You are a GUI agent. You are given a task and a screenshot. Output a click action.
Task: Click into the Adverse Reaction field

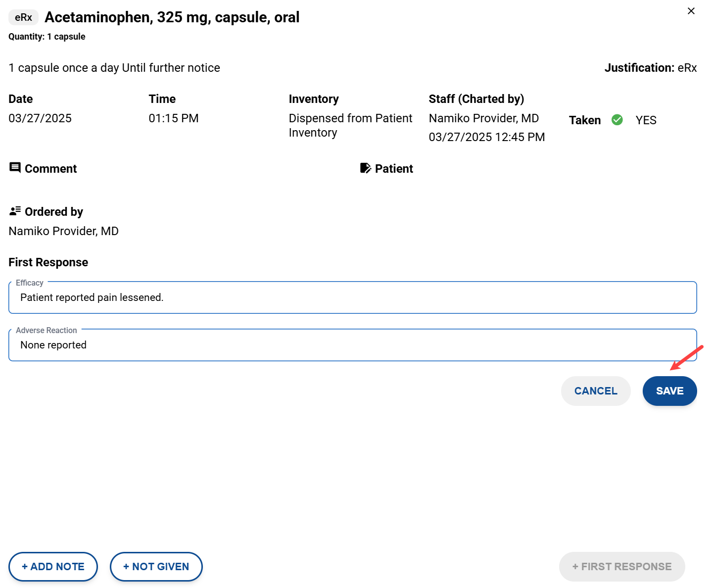pos(352,345)
